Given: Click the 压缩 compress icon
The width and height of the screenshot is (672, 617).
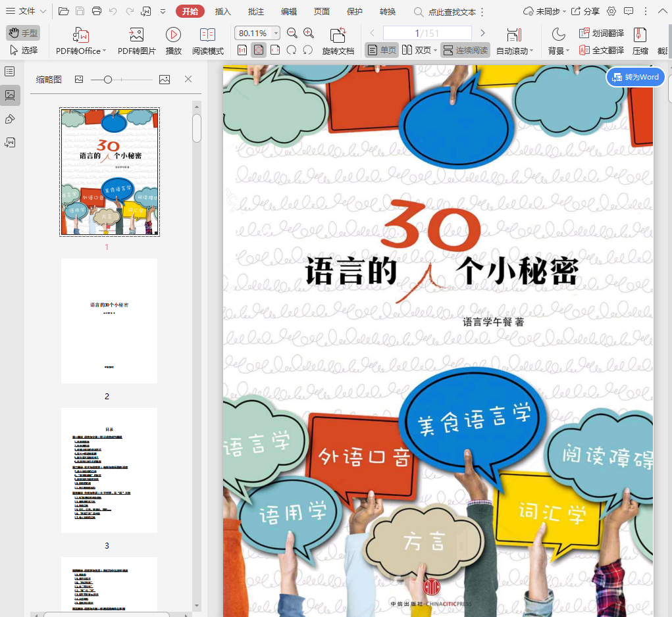Looking at the screenshot, I should click(640, 36).
